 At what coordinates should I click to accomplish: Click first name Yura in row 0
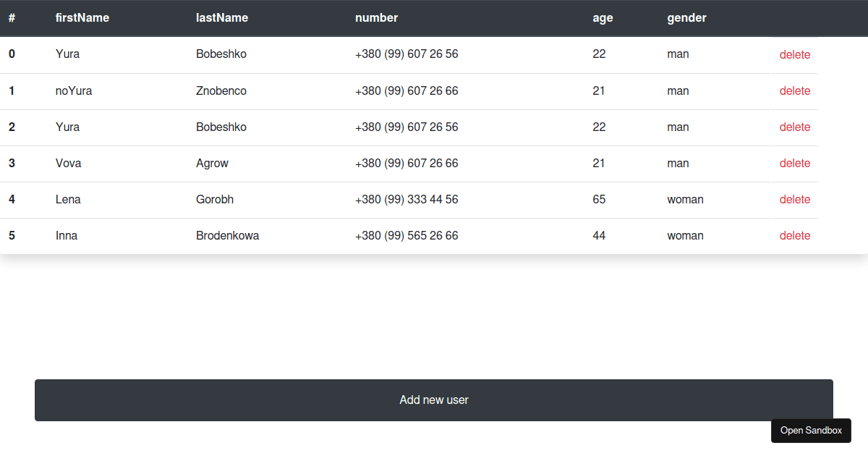68,54
